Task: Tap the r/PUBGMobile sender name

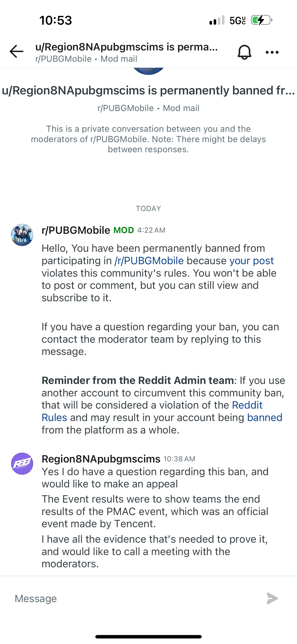Action: coord(76,230)
